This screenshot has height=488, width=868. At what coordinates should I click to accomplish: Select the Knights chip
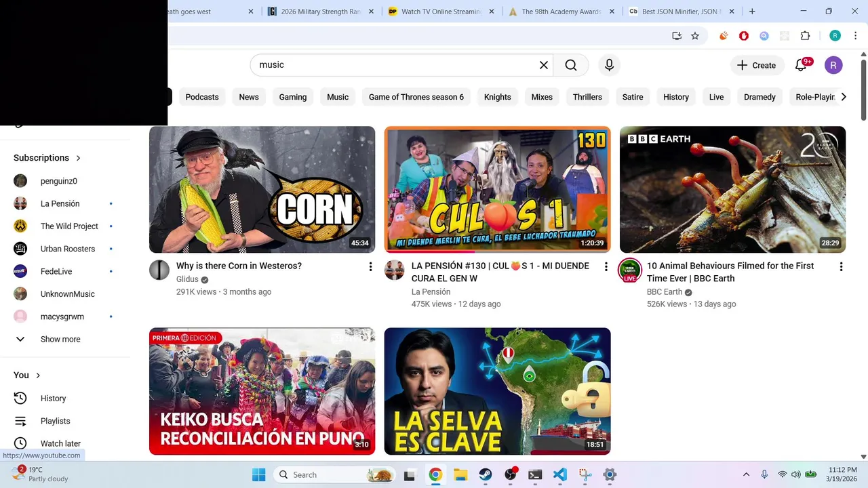(498, 97)
